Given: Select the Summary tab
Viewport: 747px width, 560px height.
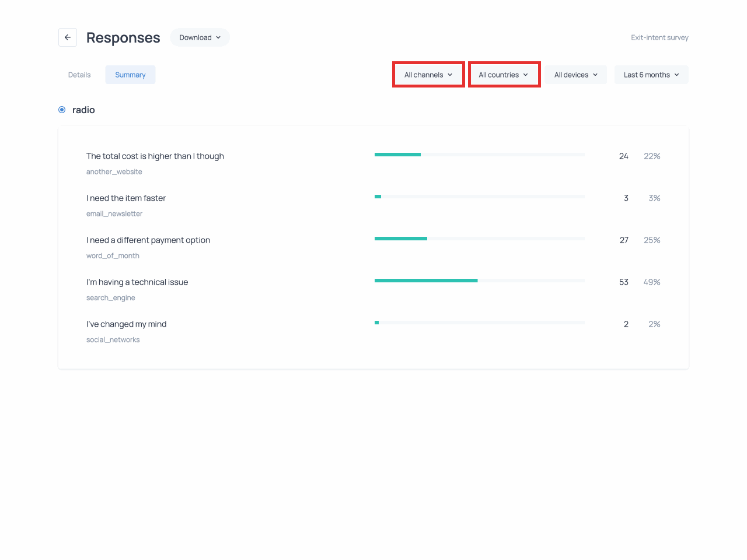Looking at the screenshot, I should coord(130,75).
